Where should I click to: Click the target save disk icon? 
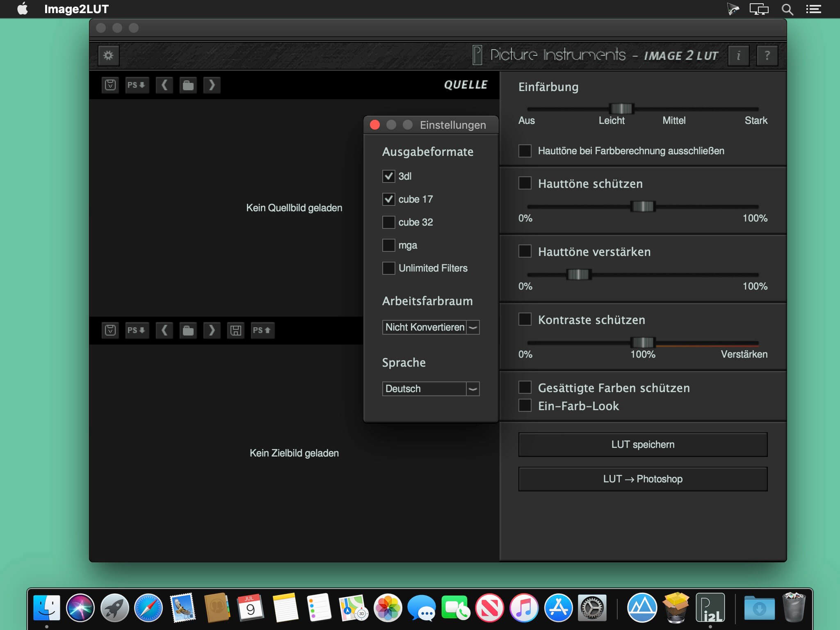(236, 330)
